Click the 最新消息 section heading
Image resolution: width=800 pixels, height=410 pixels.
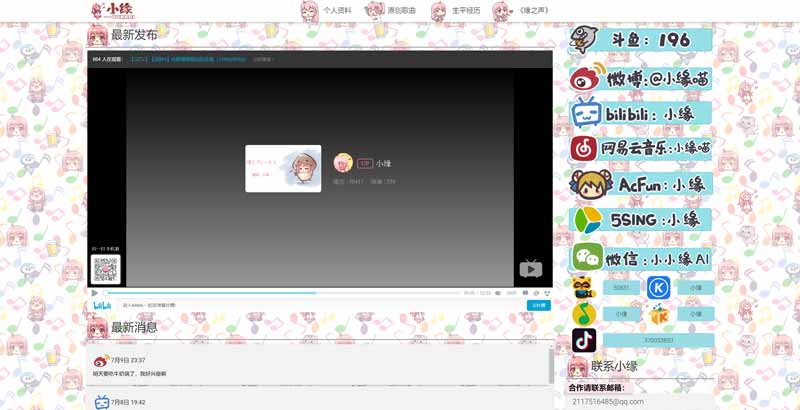pyautogui.click(x=134, y=327)
